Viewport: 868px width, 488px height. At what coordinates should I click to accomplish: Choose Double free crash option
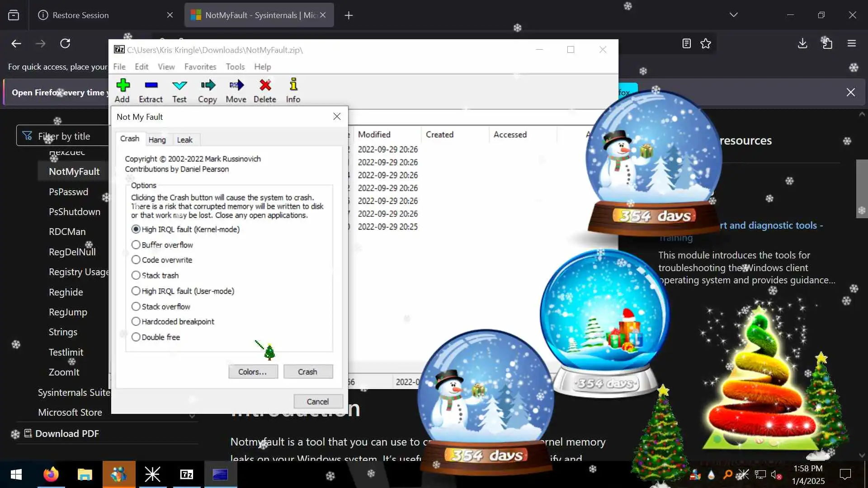click(136, 337)
